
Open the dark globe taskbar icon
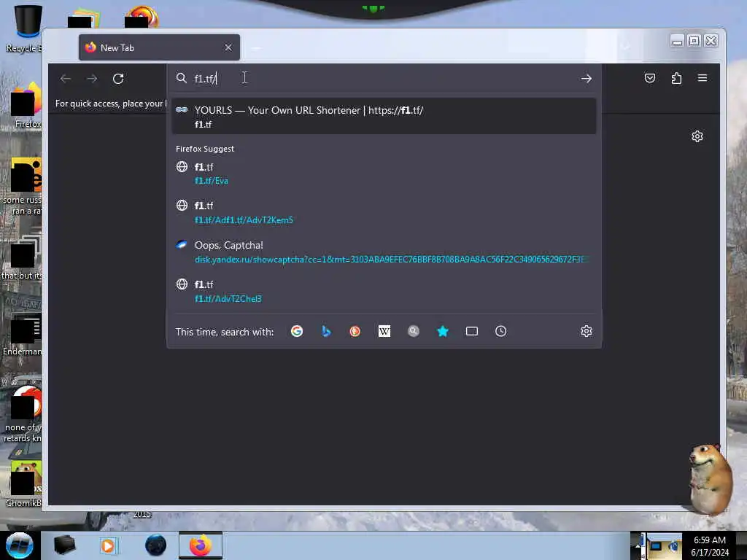click(156, 545)
